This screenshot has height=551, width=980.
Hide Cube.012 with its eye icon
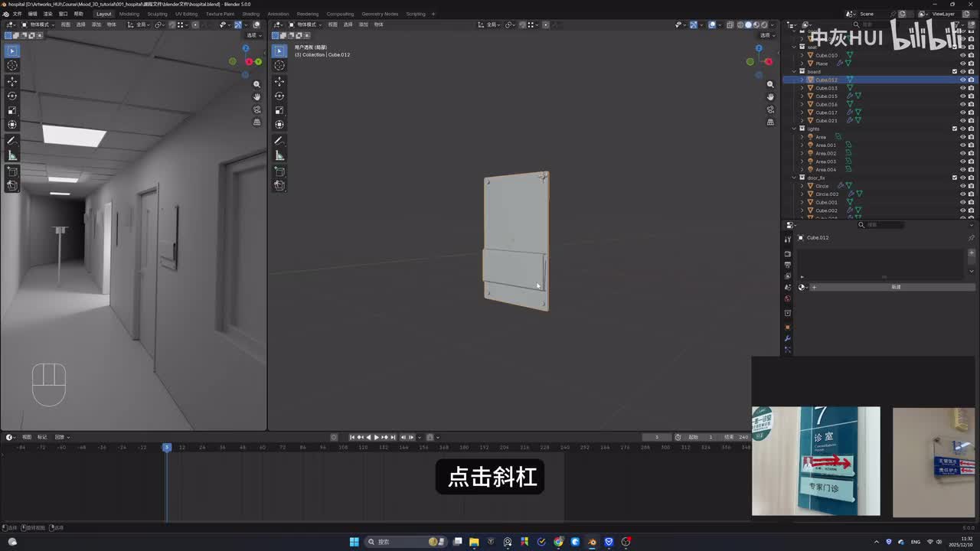coord(962,80)
